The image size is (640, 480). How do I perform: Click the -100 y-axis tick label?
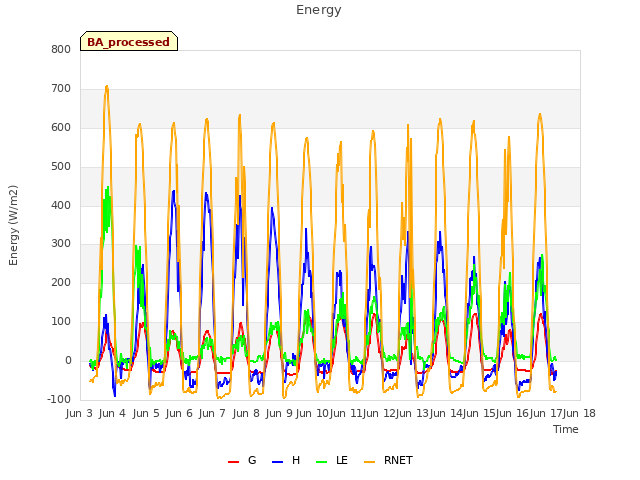[59, 400]
